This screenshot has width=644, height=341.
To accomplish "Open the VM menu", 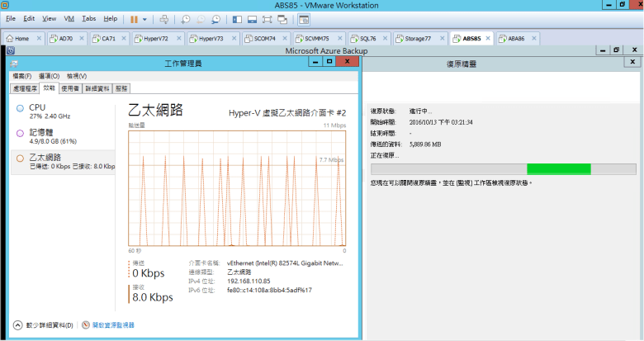I will 69,18.
